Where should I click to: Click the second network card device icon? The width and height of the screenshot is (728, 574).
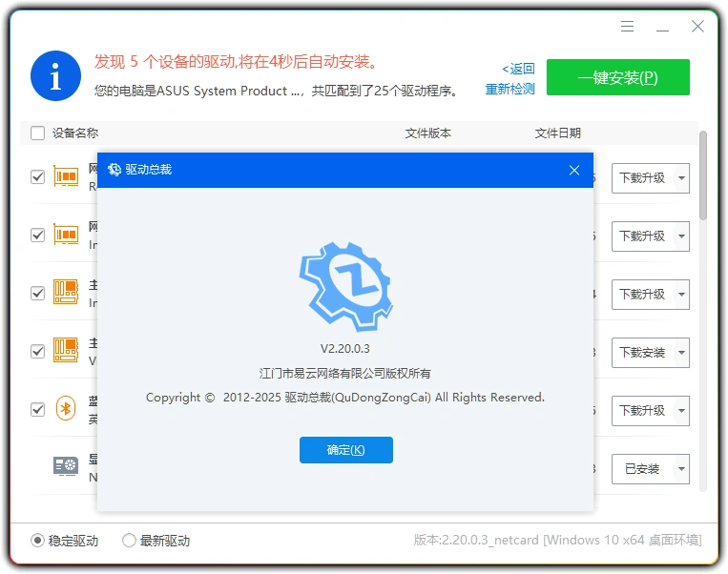point(66,235)
